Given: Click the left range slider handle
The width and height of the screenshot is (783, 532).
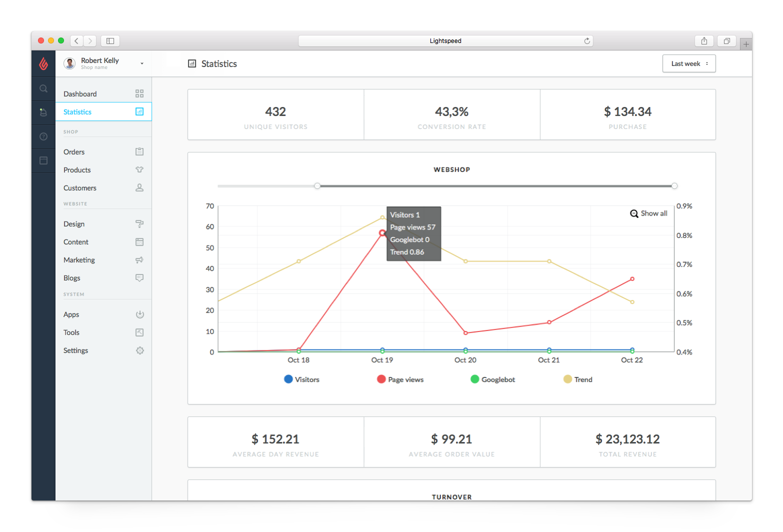Looking at the screenshot, I should (317, 186).
